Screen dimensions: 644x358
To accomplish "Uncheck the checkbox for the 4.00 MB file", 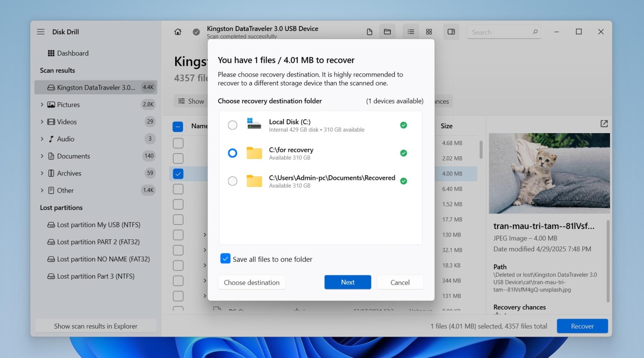I will [x=178, y=174].
